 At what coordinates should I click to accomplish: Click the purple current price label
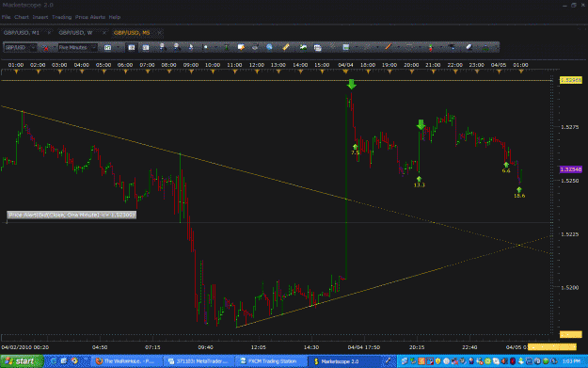[x=571, y=169]
